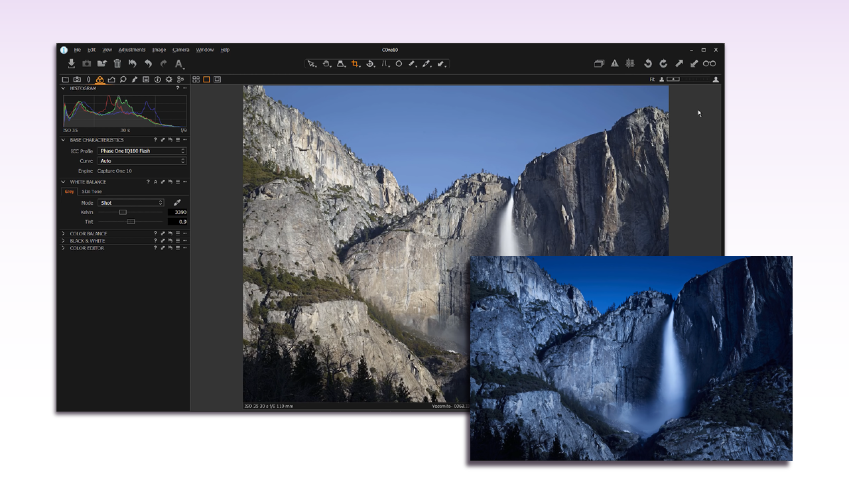
Task: Click the Kelvin slider handle
Action: 123,212
